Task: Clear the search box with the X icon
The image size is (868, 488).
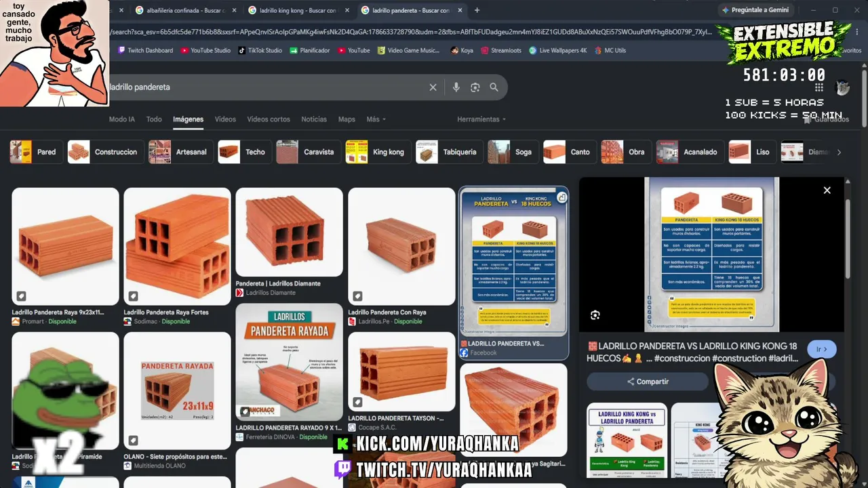Action: click(433, 87)
